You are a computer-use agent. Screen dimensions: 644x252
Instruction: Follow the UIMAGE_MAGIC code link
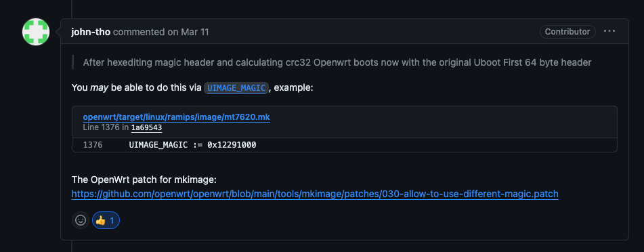(236, 88)
